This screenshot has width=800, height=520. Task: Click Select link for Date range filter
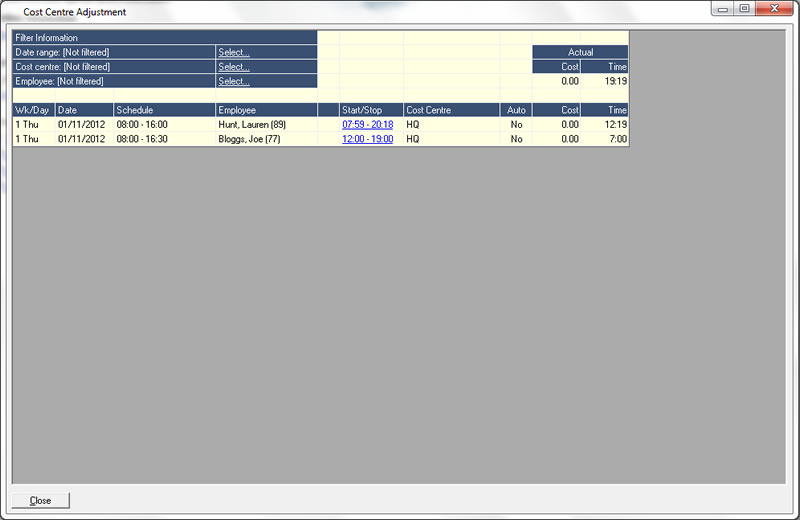click(234, 52)
